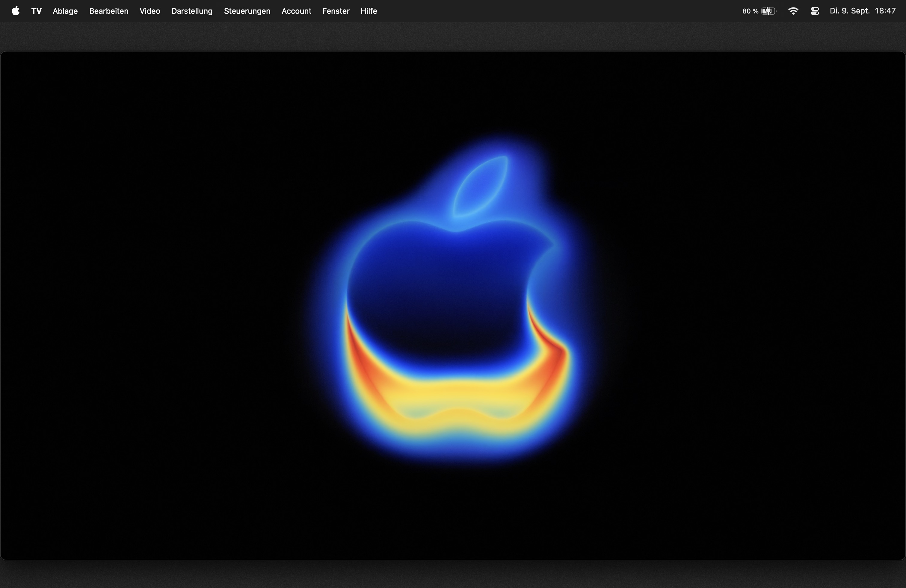Open the Control Center icon
This screenshot has width=906, height=588.
click(815, 11)
